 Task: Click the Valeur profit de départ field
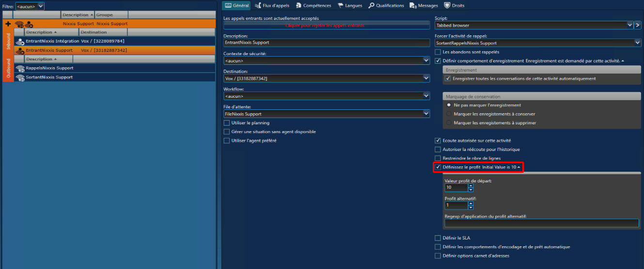click(x=456, y=188)
